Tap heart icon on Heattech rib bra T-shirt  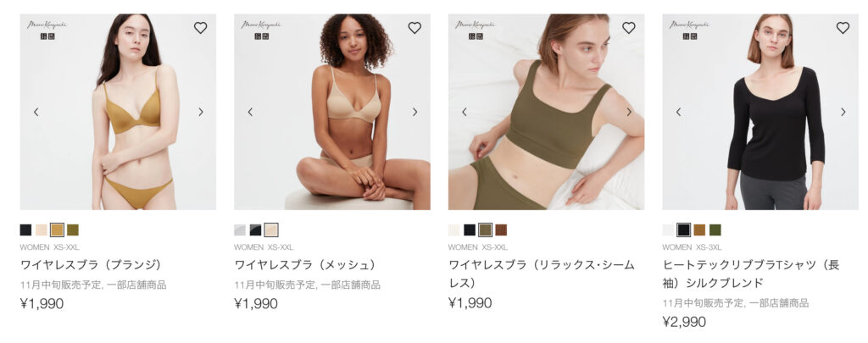tap(843, 28)
